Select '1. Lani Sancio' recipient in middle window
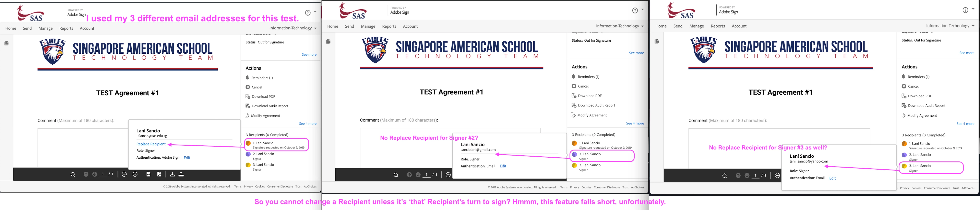 590,143
